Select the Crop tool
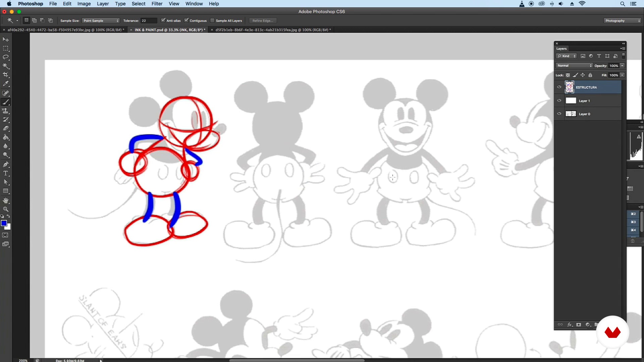 (x=6, y=75)
